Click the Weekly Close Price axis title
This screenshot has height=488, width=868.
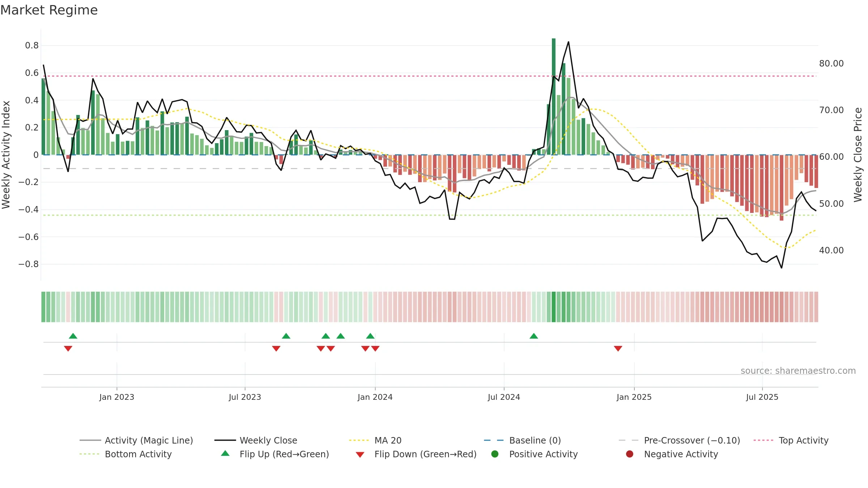(858, 155)
